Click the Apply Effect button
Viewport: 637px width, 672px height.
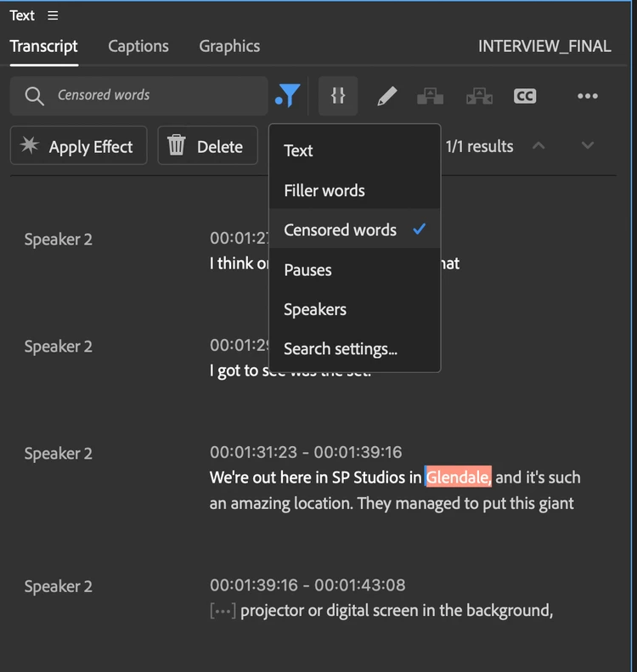click(78, 146)
